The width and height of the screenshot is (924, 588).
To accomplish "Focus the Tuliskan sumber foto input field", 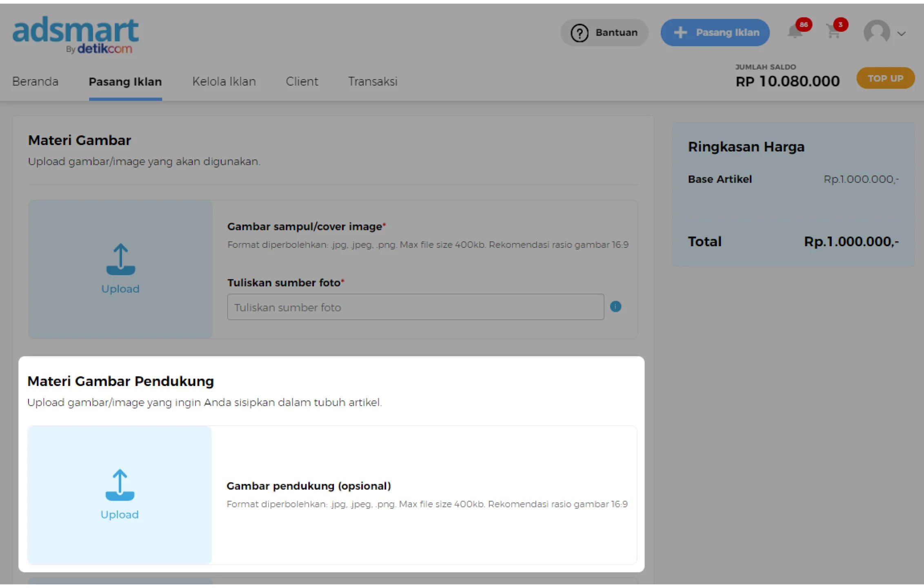I will [415, 307].
